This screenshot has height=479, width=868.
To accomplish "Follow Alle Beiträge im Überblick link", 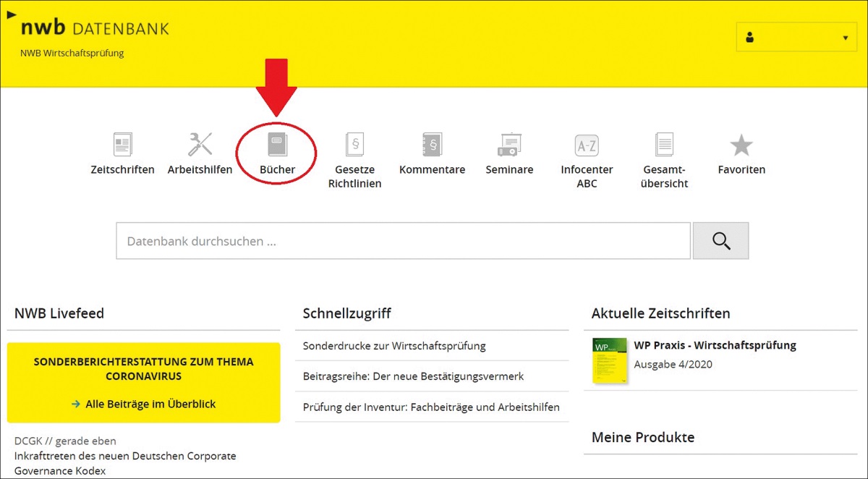I will point(150,404).
